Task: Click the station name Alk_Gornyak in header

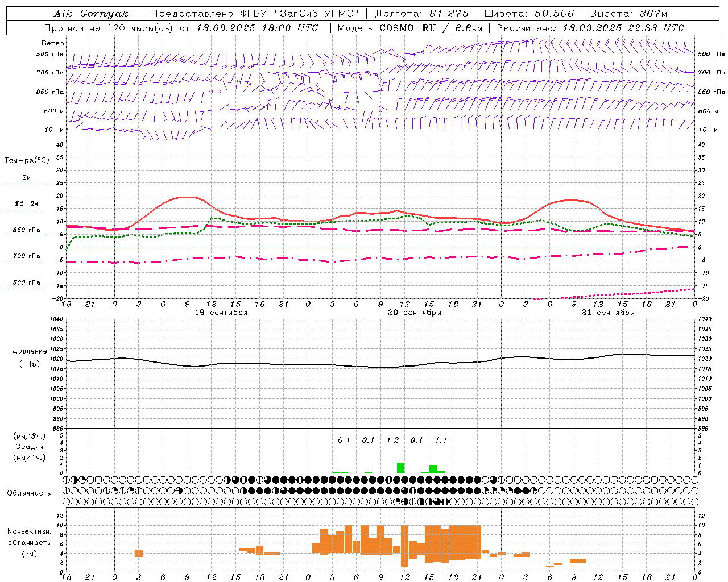Action: (x=92, y=14)
